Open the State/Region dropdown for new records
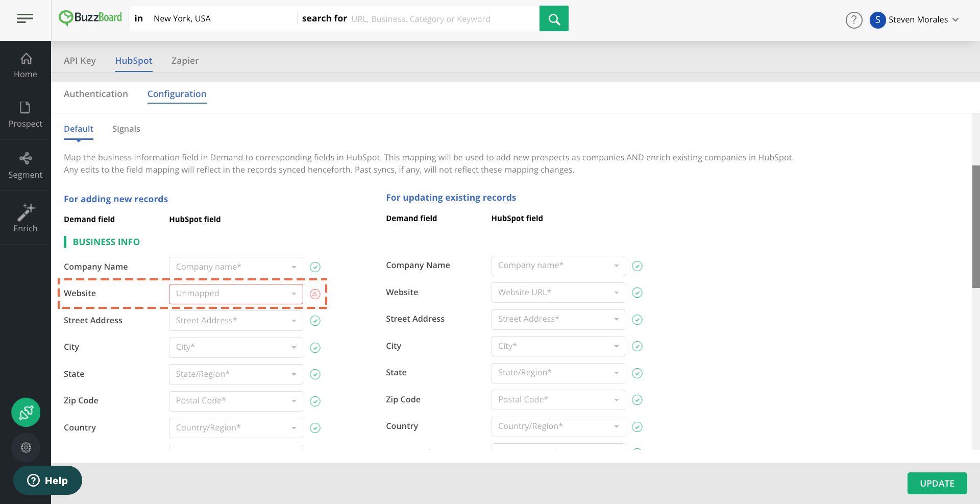This screenshot has height=504, width=980. (x=236, y=374)
